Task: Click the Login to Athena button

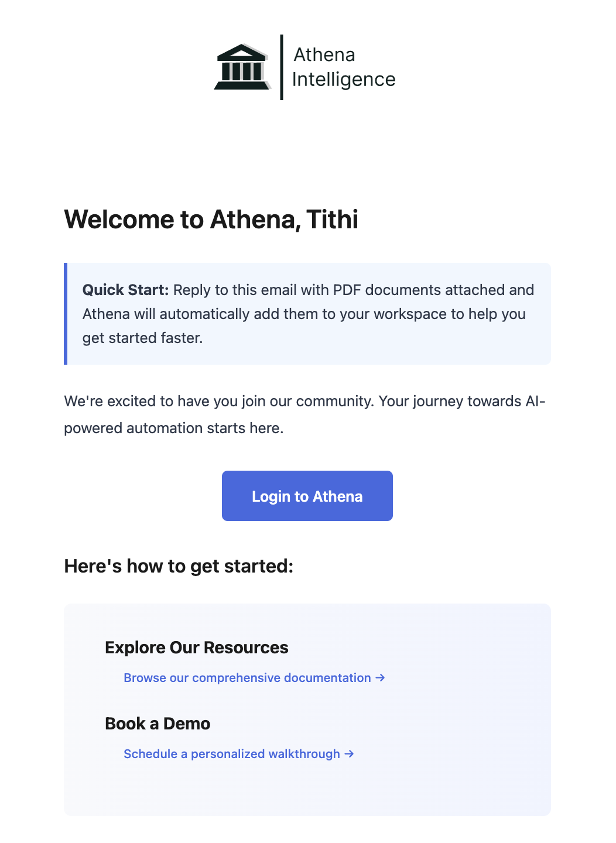Action: point(307,496)
